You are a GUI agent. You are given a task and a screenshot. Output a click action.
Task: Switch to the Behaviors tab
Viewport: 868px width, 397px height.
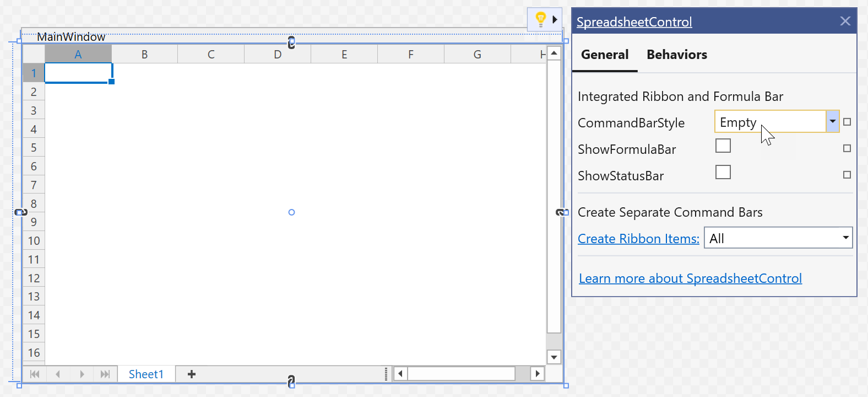(676, 55)
